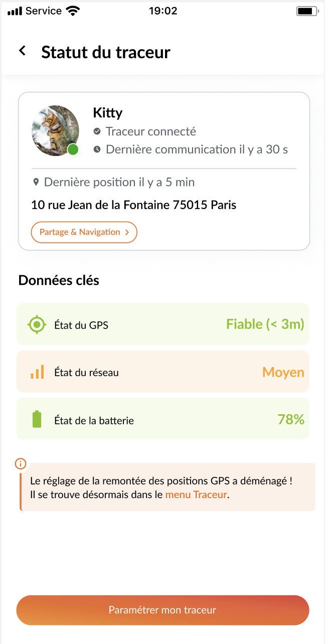This screenshot has height=644, width=325.
Task: Click the address 10 rue Jean de la Fontaine
Action: click(133, 205)
